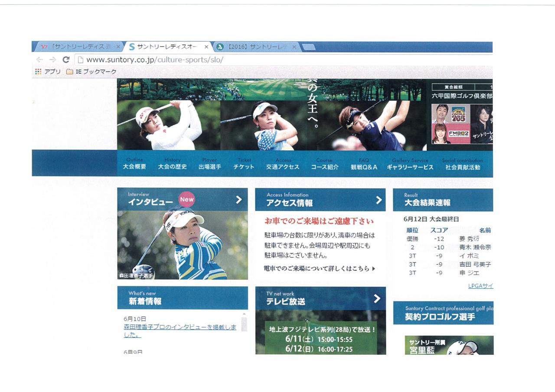555x392 pixels.
Task: Click winner name 姜 秀衍
Action: tap(469, 239)
